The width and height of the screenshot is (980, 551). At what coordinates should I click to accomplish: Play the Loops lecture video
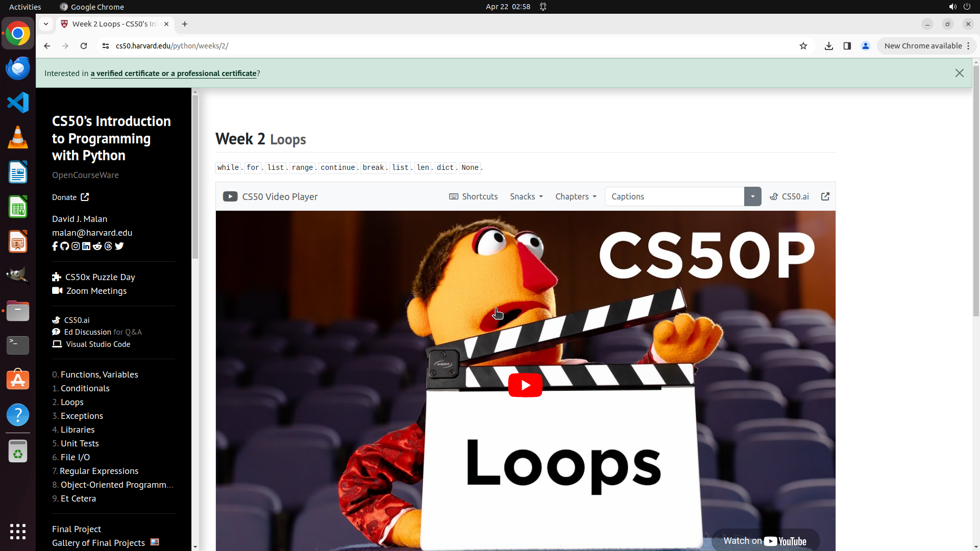(x=525, y=385)
